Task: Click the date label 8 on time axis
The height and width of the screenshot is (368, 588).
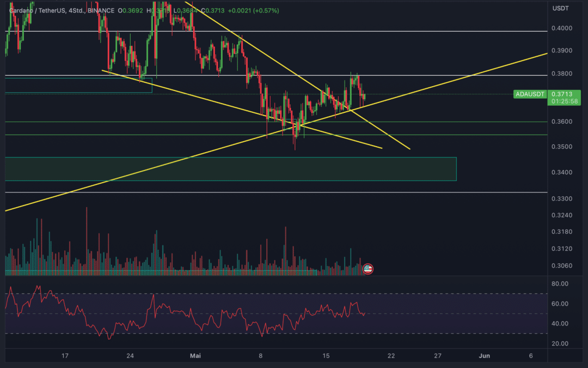Action: coord(261,355)
